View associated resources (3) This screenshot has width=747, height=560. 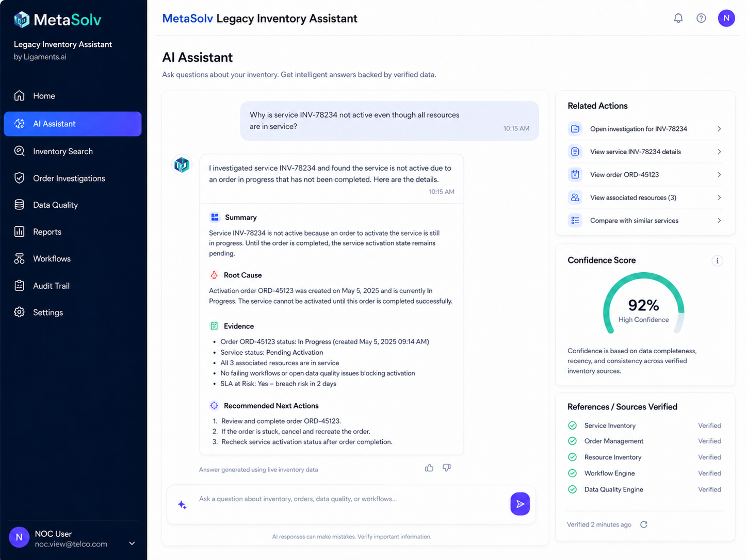click(x=645, y=197)
